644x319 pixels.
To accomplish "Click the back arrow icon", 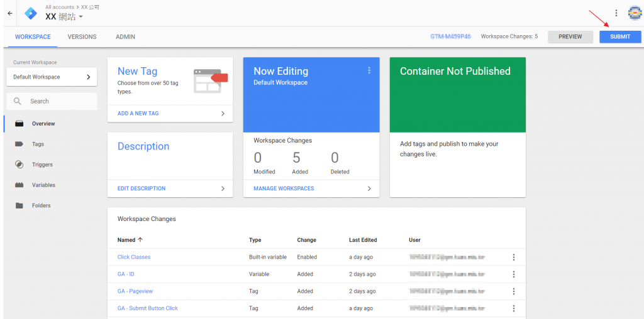I will pyautogui.click(x=10, y=13).
